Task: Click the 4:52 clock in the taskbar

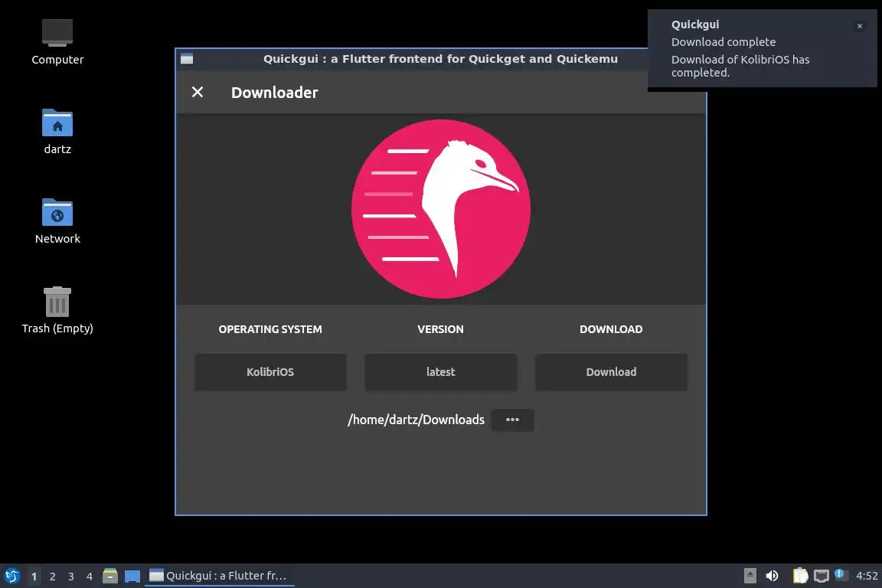Action: [x=867, y=576]
